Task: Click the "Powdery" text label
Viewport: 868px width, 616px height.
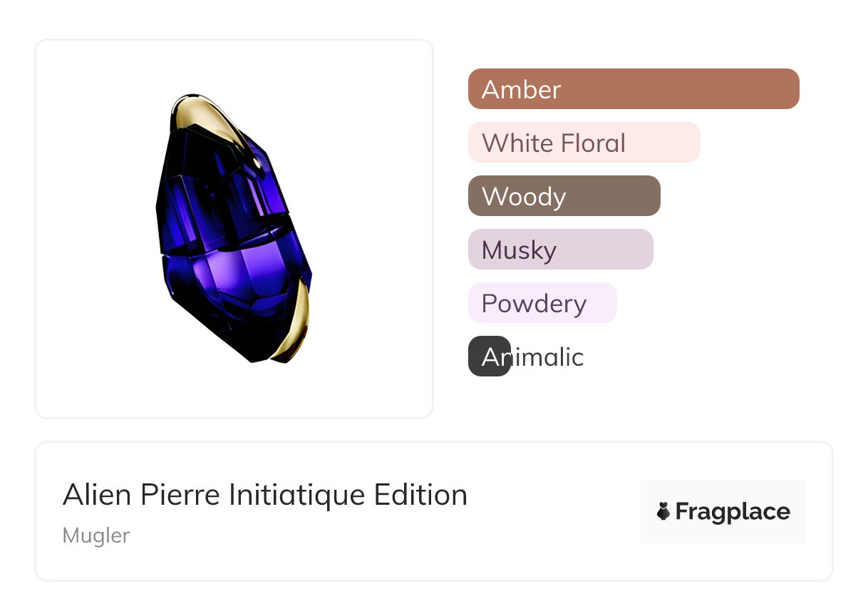Action: 534,304
